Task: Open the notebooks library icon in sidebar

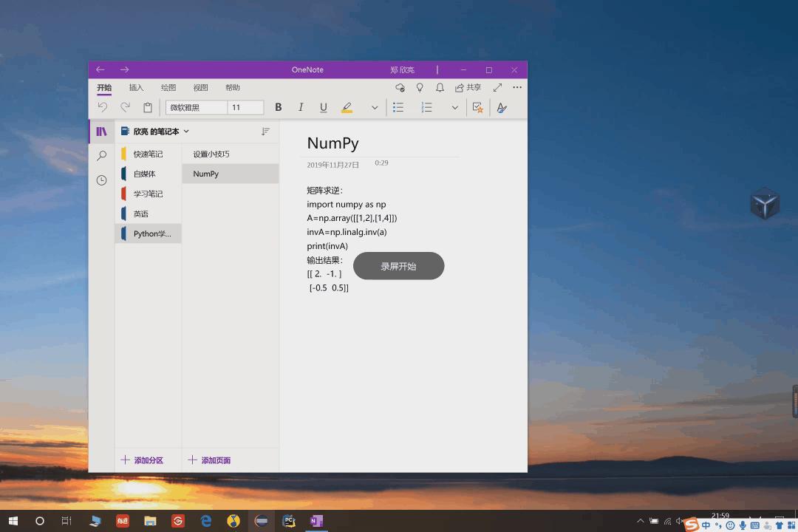Action: (101, 131)
